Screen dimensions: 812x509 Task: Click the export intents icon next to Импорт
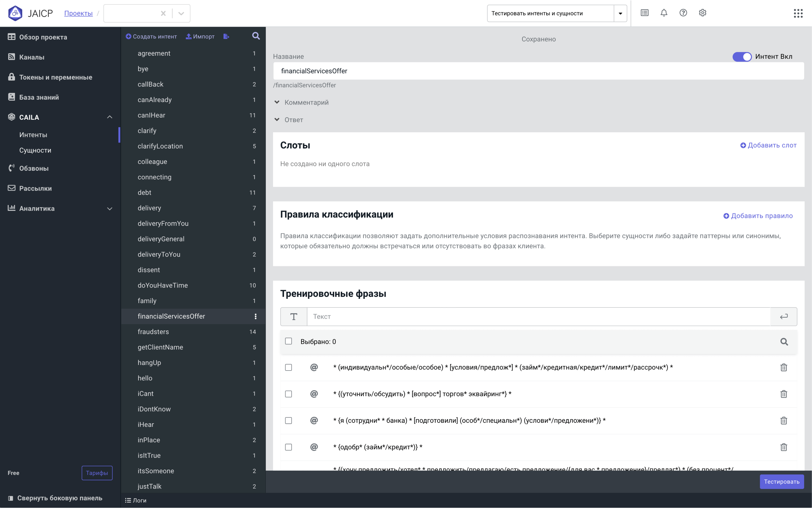click(226, 36)
